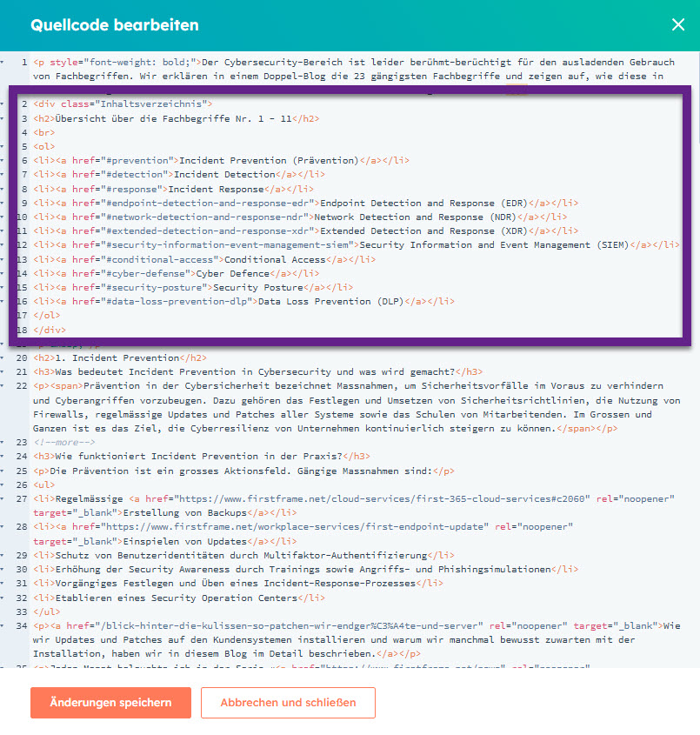This screenshot has height=735, width=700.
Task: Place cursor in the "#prevention" href value
Action: 139,161
